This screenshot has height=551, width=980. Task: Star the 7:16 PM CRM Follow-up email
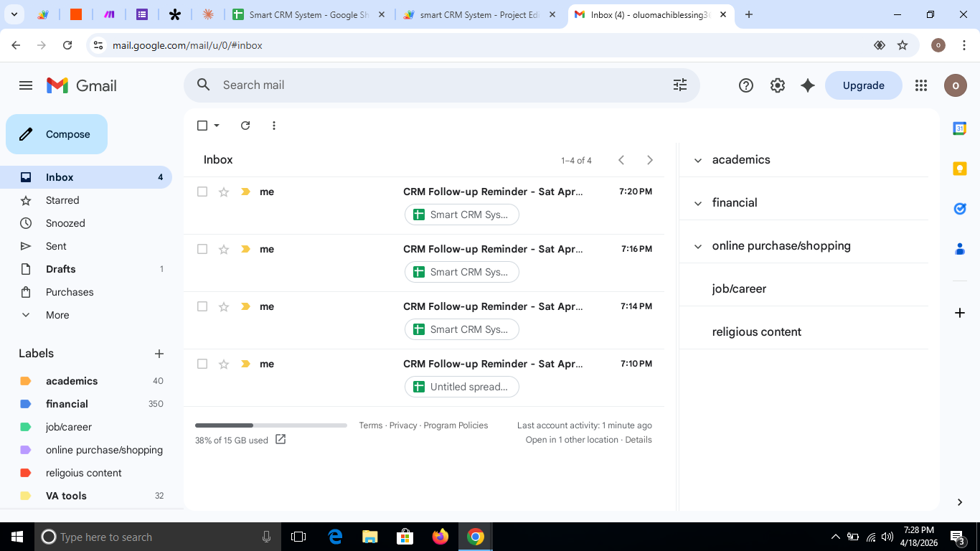click(223, 249)
